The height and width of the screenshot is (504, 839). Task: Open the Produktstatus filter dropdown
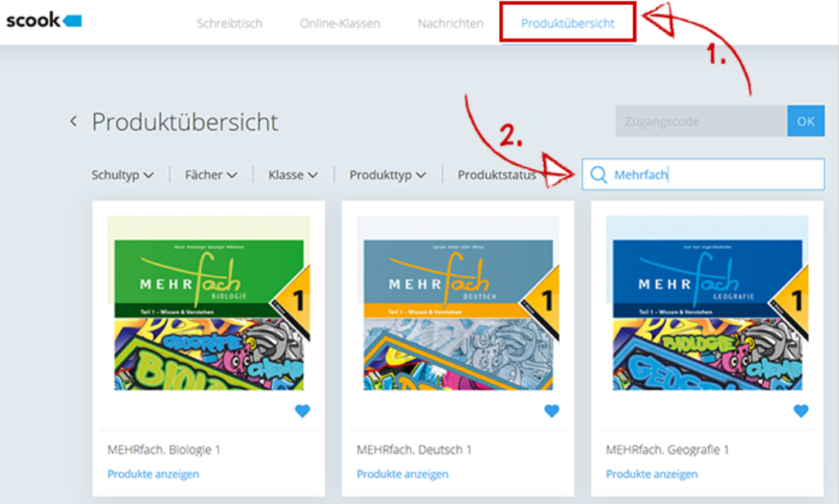(x=503, y=175)
